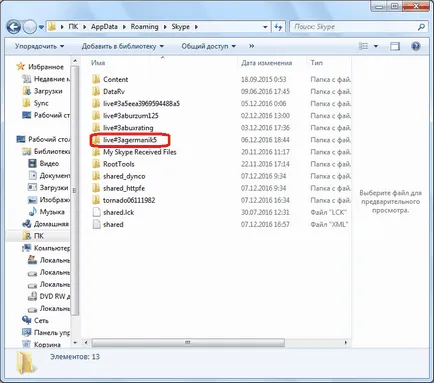The height and width of the screenshot is (383, 434).
Task: Select the live#3aburzum125 folder
Action: pos(131,116)
